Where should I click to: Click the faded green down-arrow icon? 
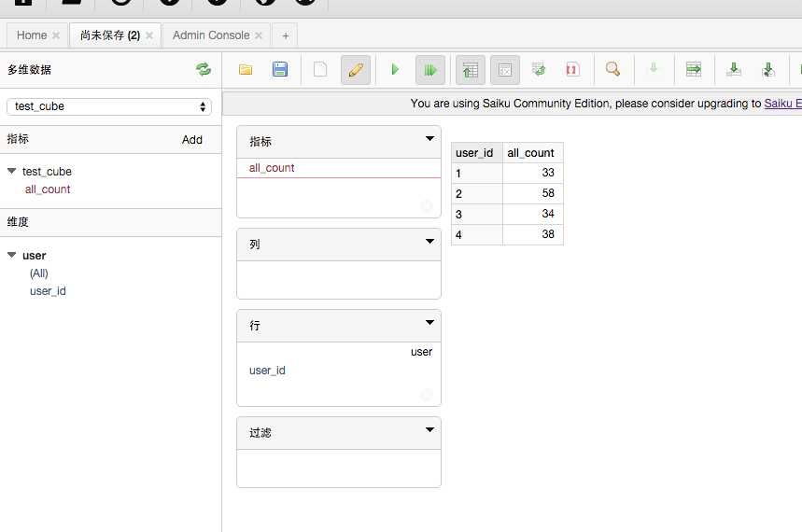[x=654, y=68]
